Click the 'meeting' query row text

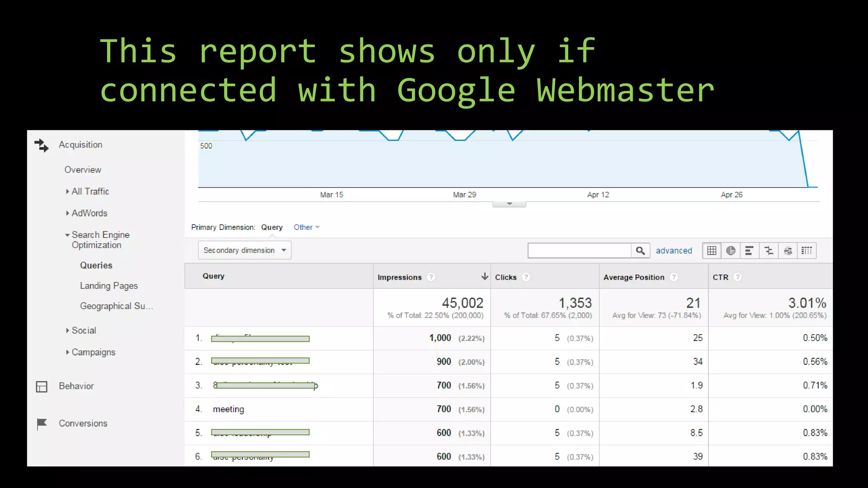228,410
